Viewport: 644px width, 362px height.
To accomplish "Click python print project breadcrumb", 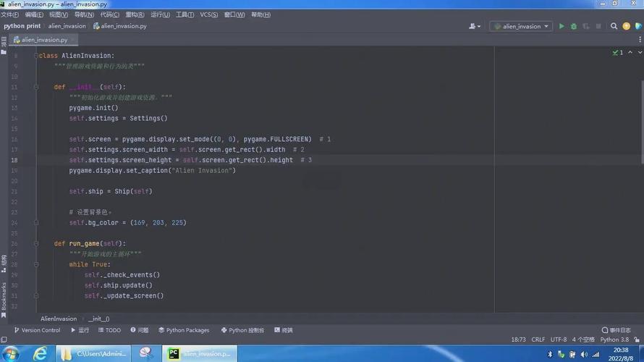I will (22, 26).
